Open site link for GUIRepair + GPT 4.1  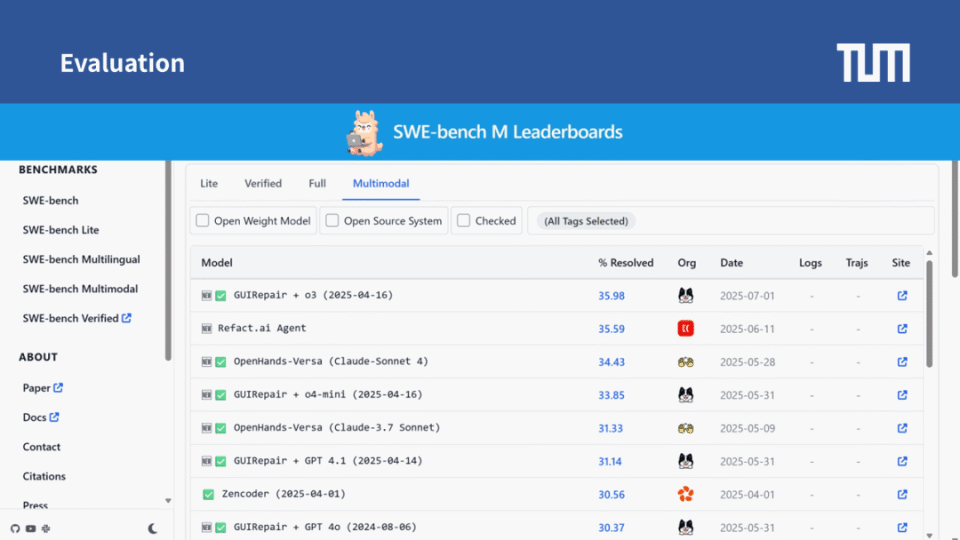click(902, 461)
